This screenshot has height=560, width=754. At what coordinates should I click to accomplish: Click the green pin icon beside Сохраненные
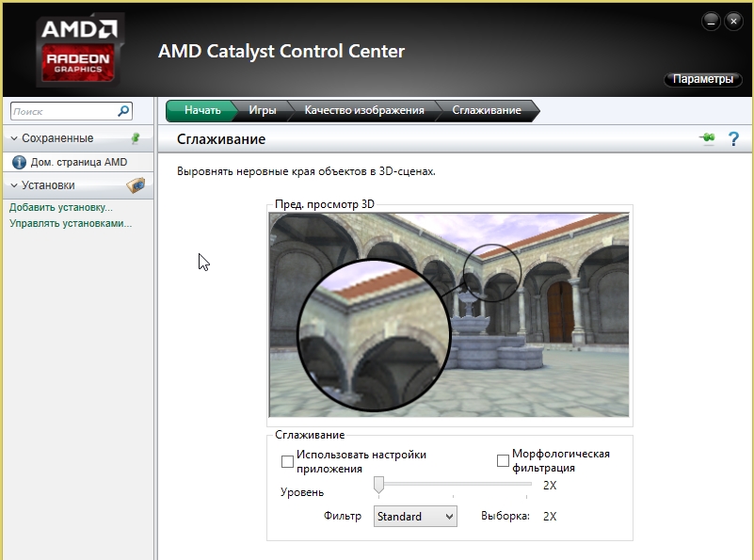pyautogui.click(x=136, y=138)
